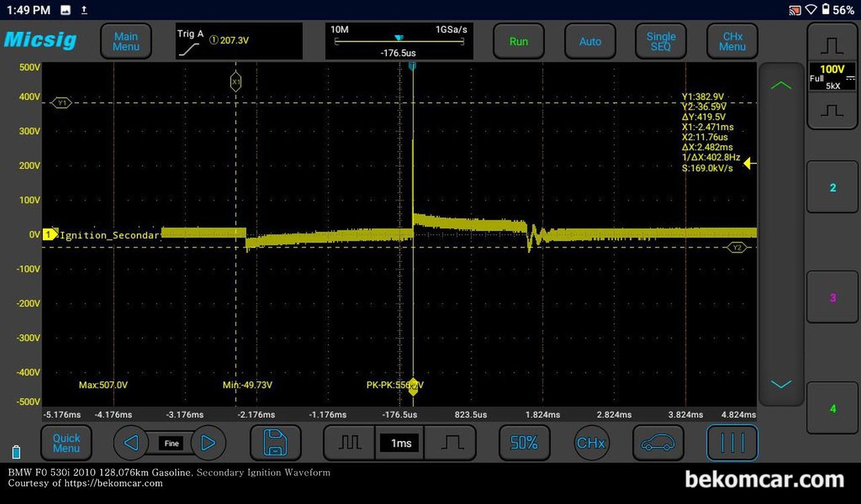The width and height of the screenshot is (861, 504).
Task: Tap the left arrow fine adjust button
Action: tap(131, 443)
